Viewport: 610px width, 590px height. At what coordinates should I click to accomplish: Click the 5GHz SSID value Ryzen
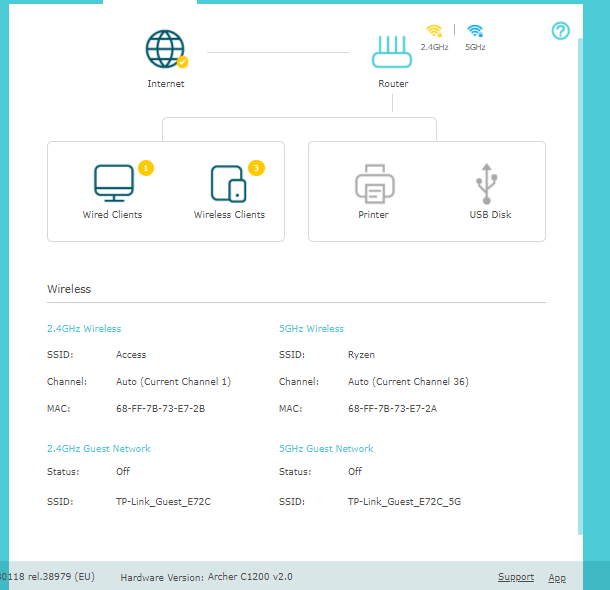tap(361, 355)
